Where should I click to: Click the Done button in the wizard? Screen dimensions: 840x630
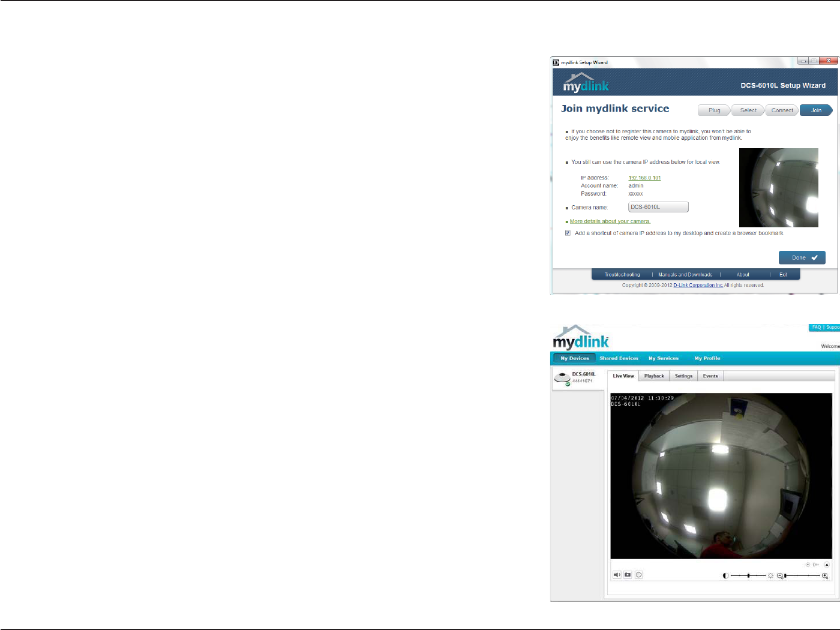click(802, 257)
